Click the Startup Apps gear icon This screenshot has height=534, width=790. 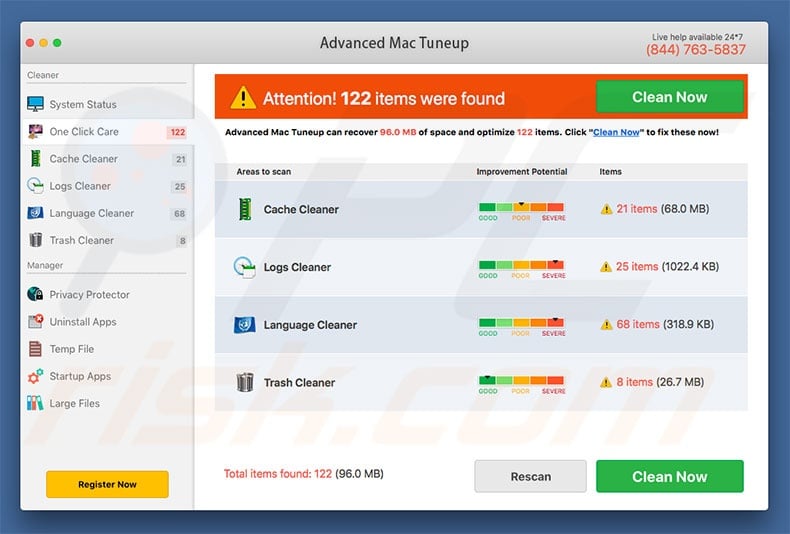point(35,376)
